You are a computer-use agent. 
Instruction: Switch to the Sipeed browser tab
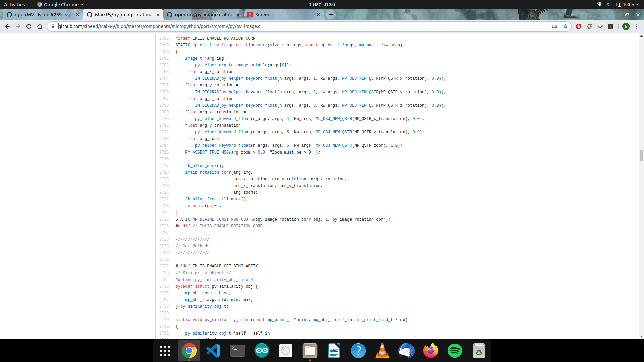pyautogui.click(x=275, y=15)
